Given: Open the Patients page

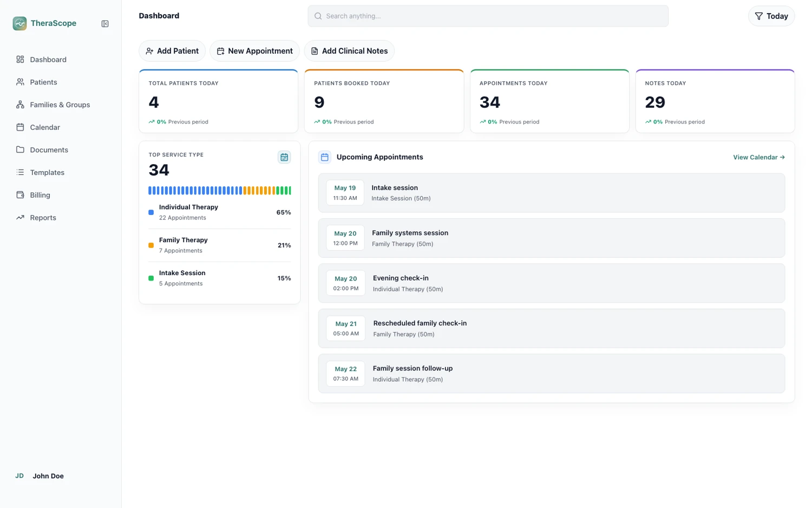Looking at the screenshot, I should coord(61,82).
